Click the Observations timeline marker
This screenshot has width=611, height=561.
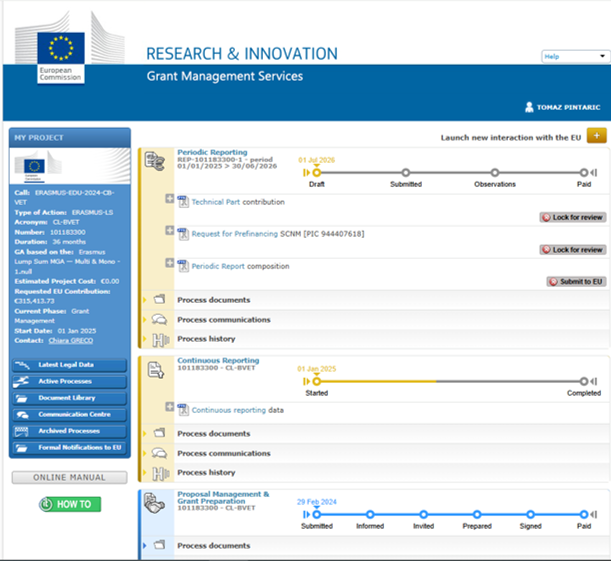pyautogui.click(x=495, y=173)
